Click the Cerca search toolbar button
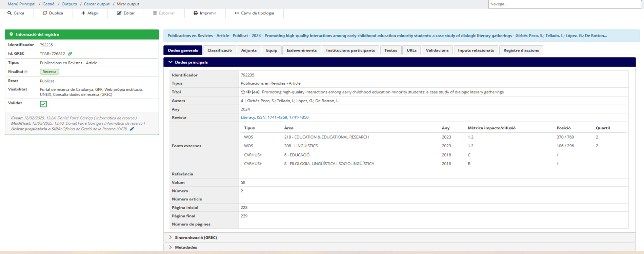The width and height of the screenshot is (644, 254). [x=16, y=13]
